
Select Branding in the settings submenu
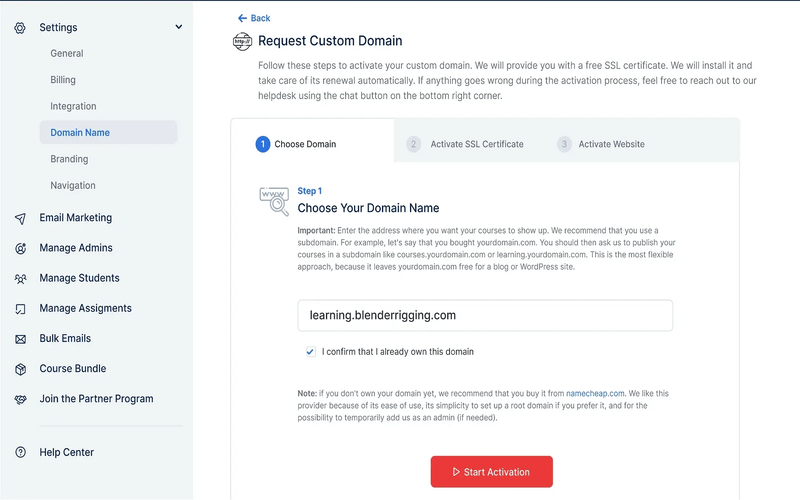[x=69, y=159]
